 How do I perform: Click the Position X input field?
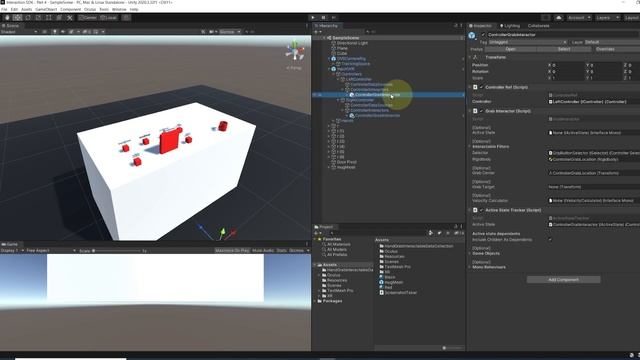567,65
